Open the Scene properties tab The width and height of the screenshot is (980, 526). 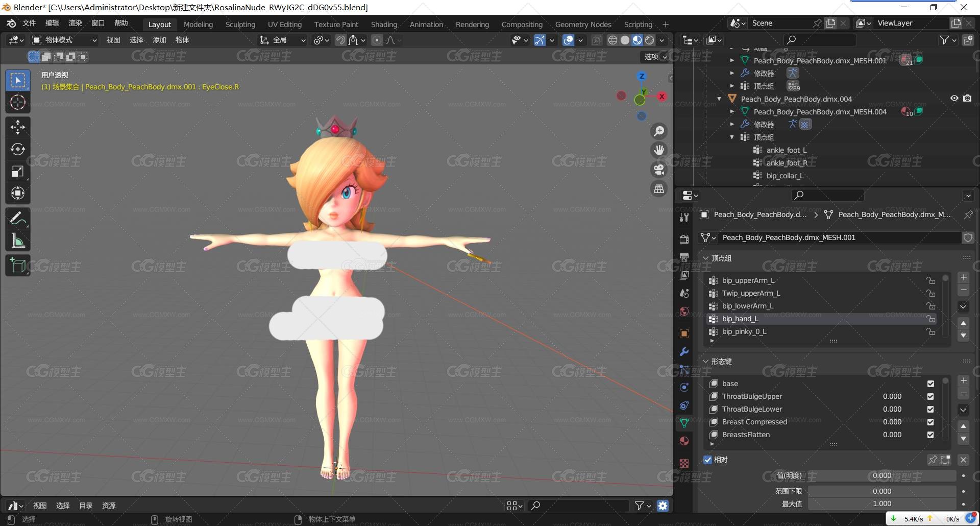click(x=684, y=293)
